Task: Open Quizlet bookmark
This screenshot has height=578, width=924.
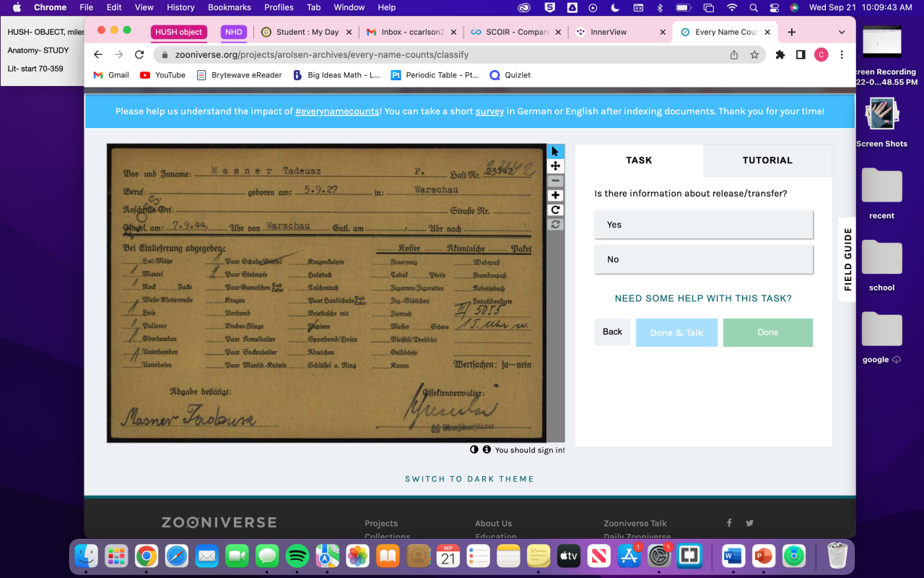Action: 510,74
